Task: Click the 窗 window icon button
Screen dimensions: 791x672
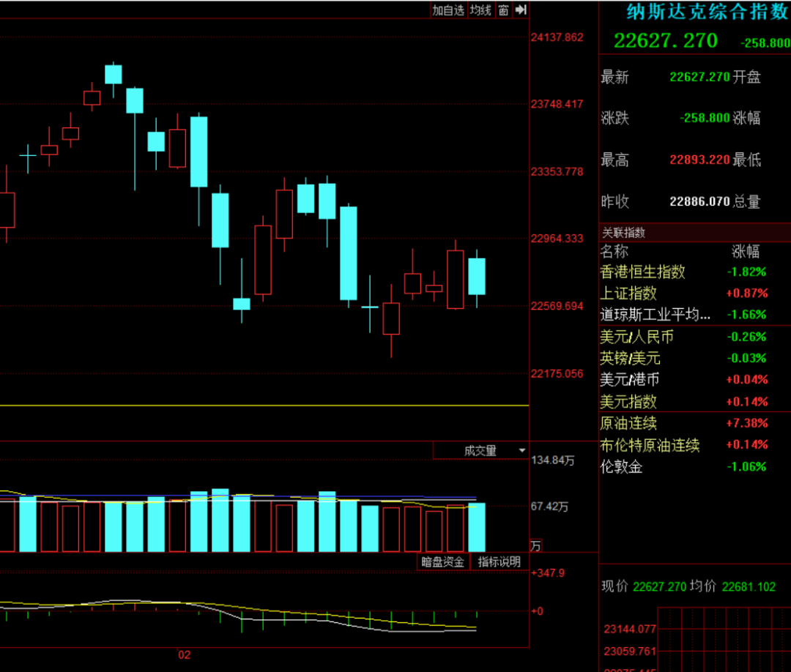Action: coord(503,10)
